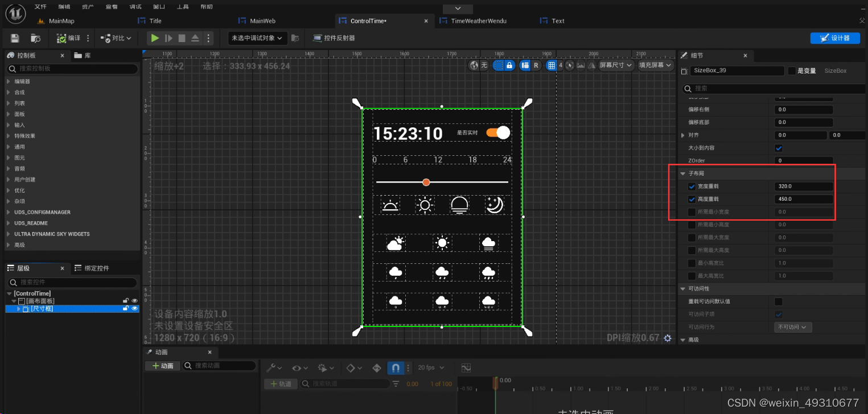868x414 pixels.
Task: Start play with the green Play button
Action: [155, 38]
